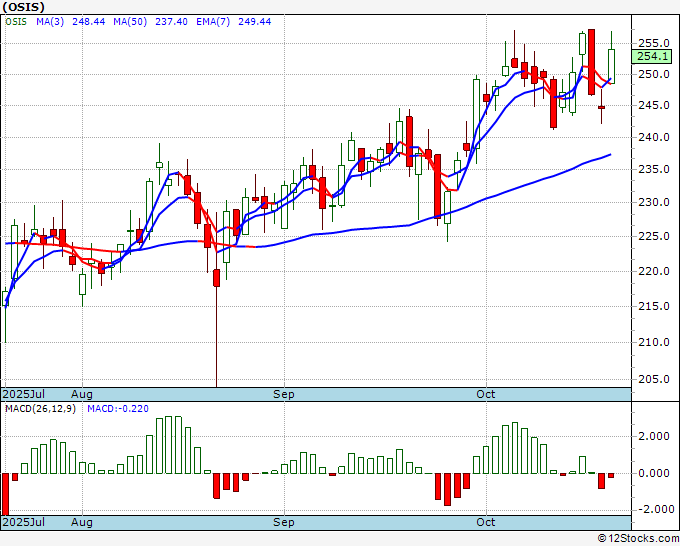Screen dimensions: 680x546
Task: Click the MA(3) legend label
Action: coord(50,22)
